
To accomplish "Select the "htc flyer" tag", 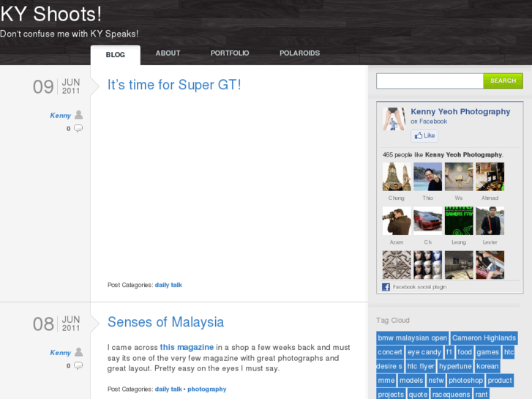I will pyautogui.click(x=420, y=366).
